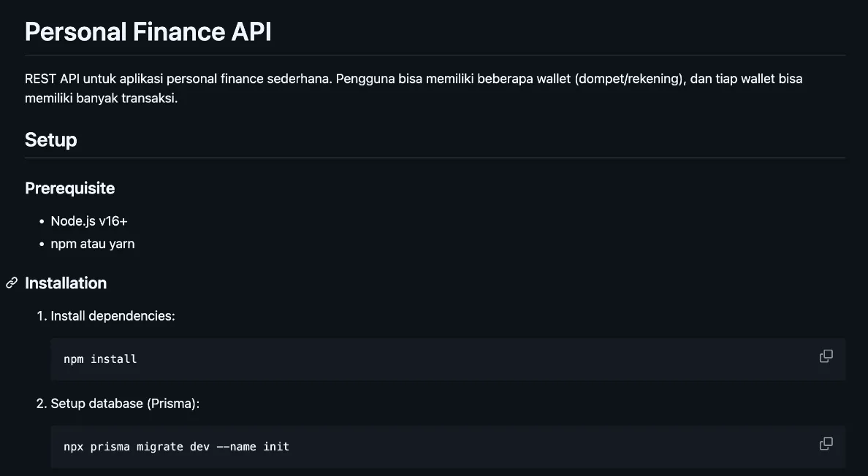
Task: Click the Setup heading
Action: click(x=51, y=140)
